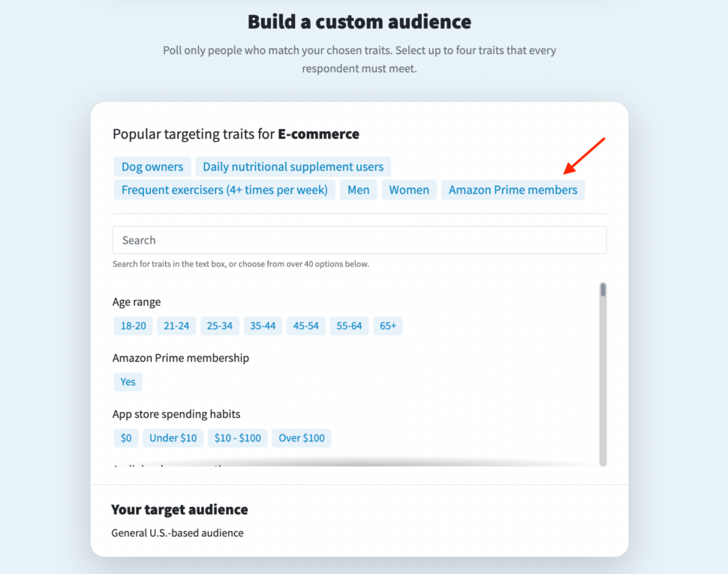Image resolution: width=728 pixels, height=574 pixels.
Task: Pick the 25-34 age range
Action: tap(220, 326)
